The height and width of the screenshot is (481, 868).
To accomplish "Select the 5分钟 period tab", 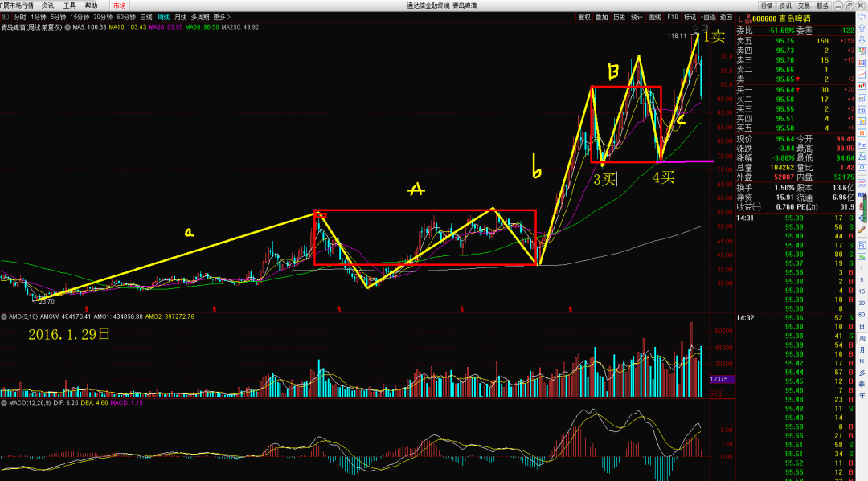I will [58, 18].
